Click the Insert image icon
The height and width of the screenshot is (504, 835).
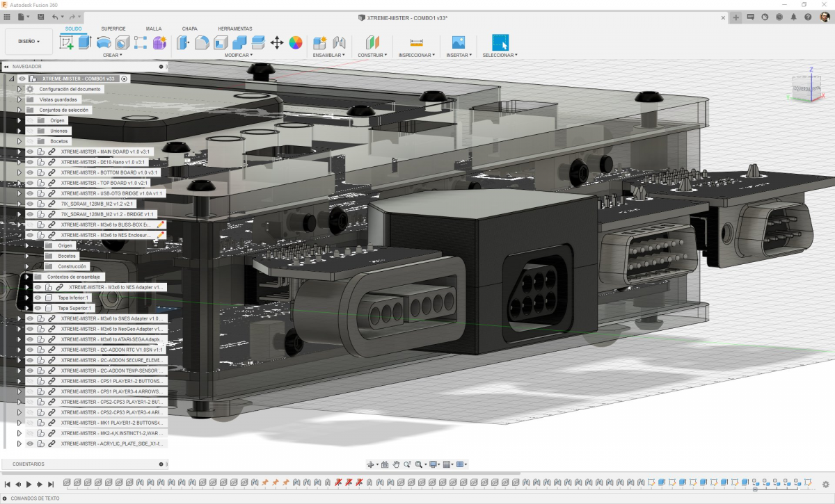coord(458,42)
